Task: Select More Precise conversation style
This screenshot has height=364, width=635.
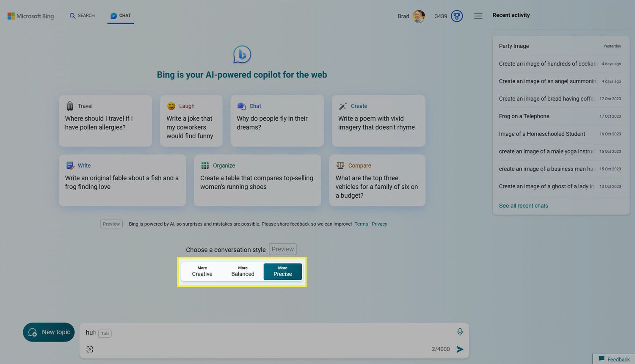Action: click(282, 271)
